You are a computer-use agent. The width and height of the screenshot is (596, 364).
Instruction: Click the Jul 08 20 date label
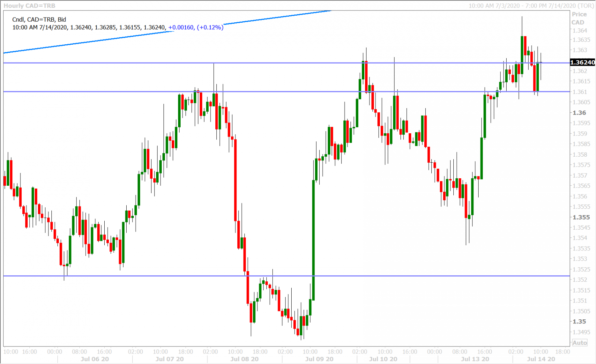tap(244, 359)
